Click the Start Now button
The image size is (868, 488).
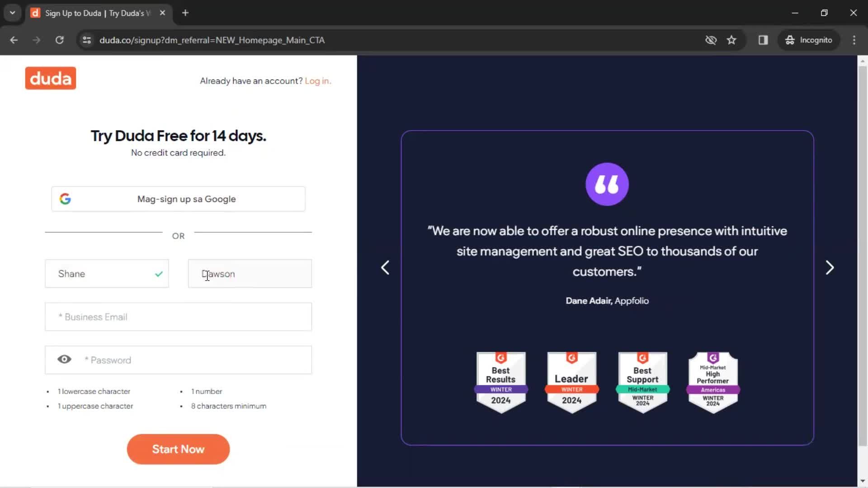point(178,449)
